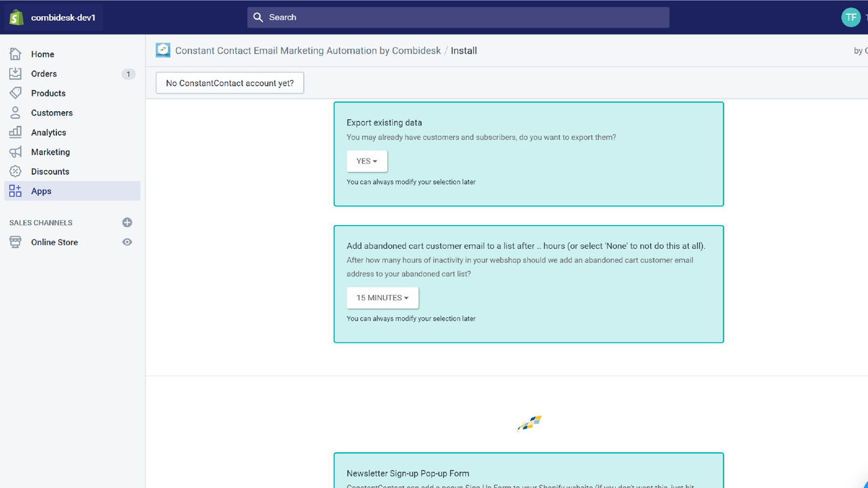Click the Discounts percent badge icon
This screenshot has width=868, height=488.
pos(16,172)
